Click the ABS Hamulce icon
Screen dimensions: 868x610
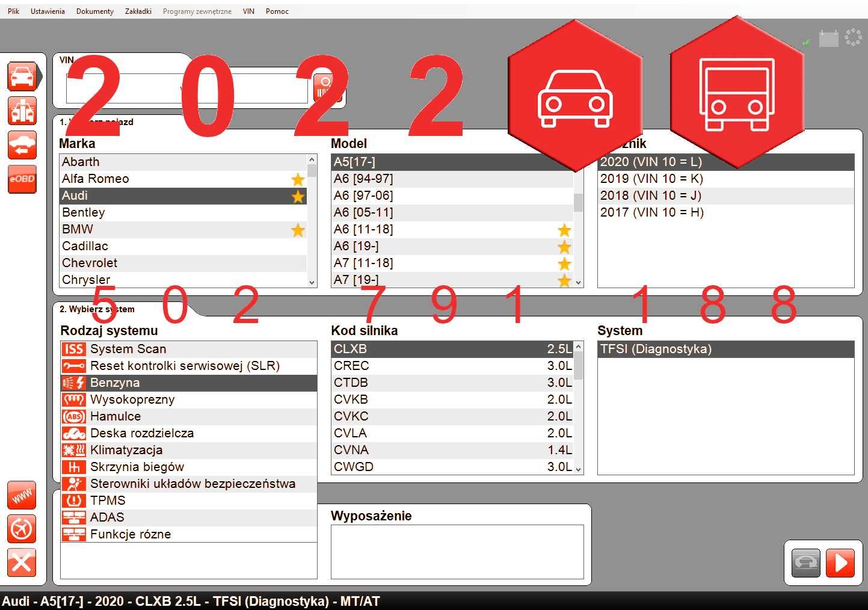(74, 416)
